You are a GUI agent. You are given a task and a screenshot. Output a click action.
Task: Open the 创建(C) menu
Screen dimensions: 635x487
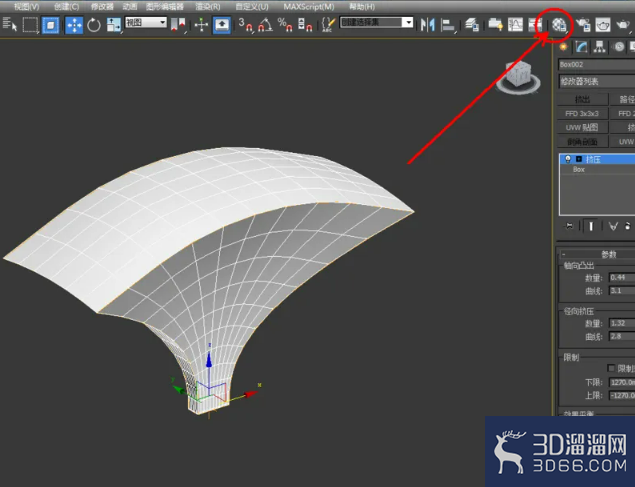(66, 6)
